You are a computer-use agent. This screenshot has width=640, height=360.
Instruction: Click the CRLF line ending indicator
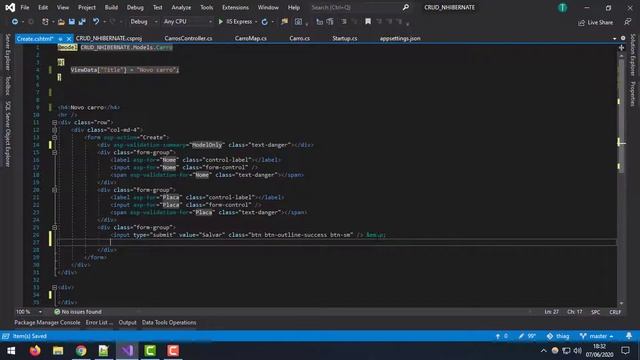pyautogui.click(x=615, y=312)
